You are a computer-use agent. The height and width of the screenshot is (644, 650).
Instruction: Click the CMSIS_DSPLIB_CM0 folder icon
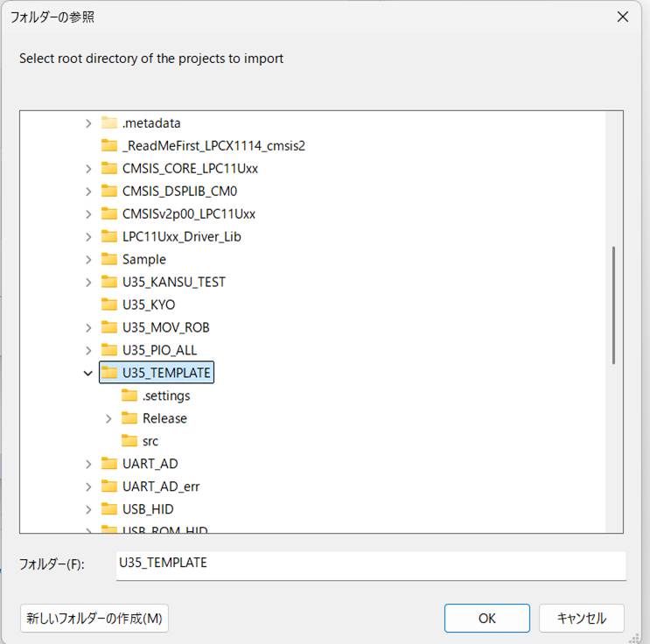point(109,192)
